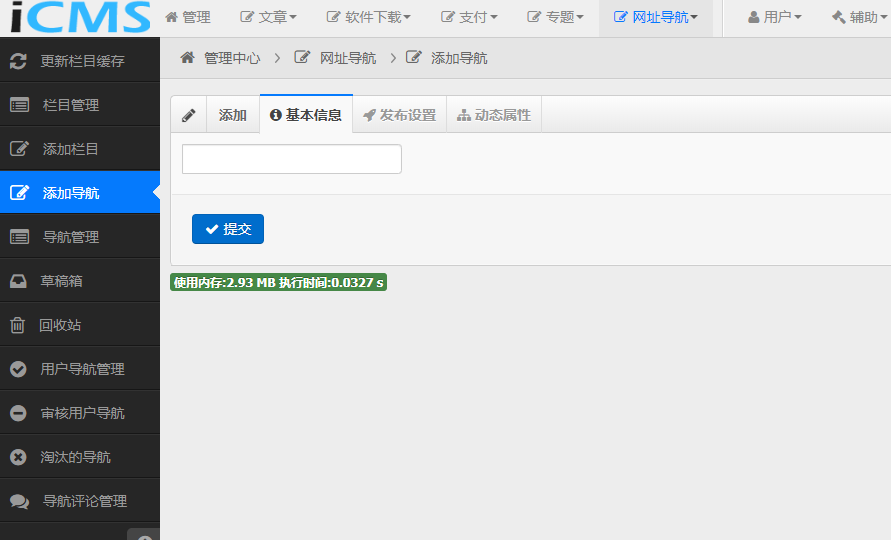891x540 pixels.
Task: Open 导航评论管理 in sidebar
Action: [x=80, y=501]
